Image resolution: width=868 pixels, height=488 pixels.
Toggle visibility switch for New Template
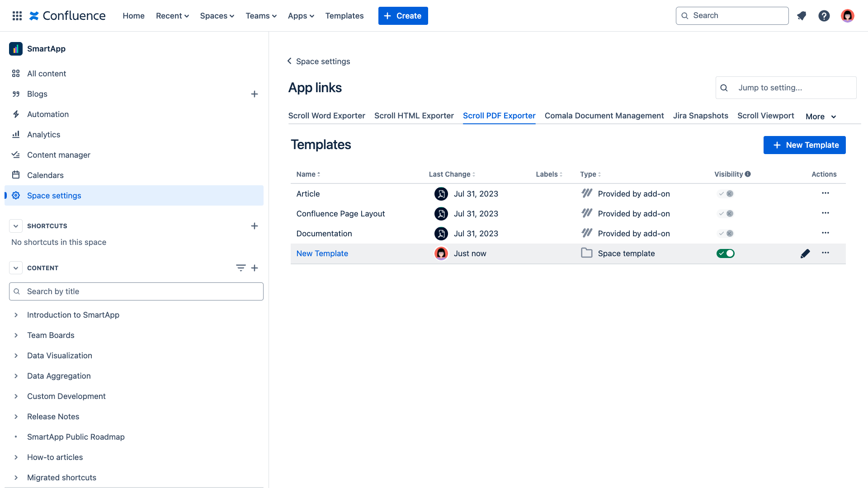[726, 253]
